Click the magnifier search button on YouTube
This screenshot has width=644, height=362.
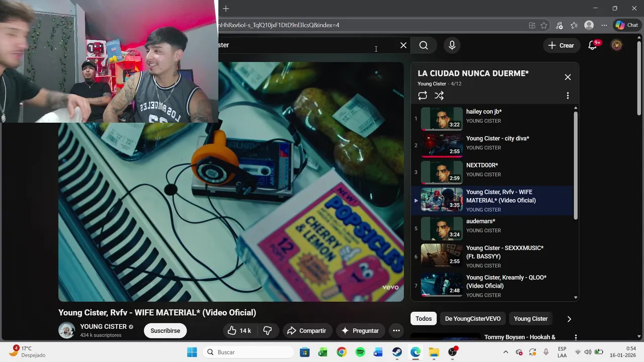tap(424, 45)
